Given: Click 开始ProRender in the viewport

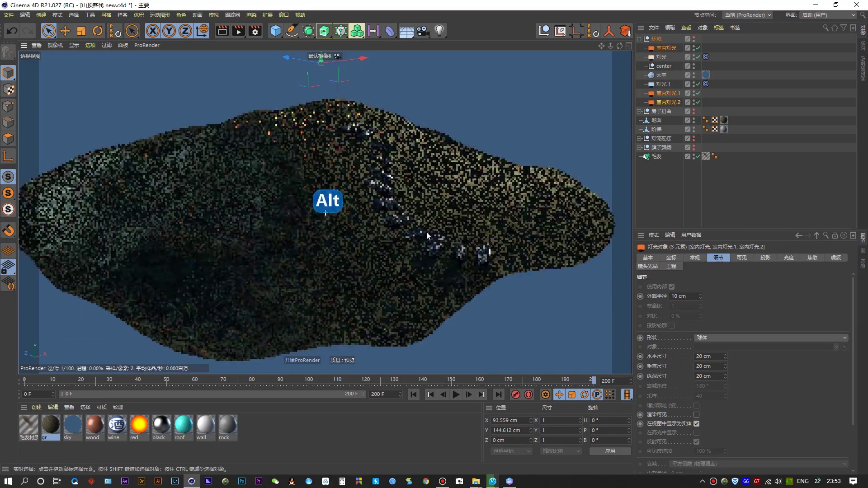Looking at the screenshot, I should coord(302,360).
